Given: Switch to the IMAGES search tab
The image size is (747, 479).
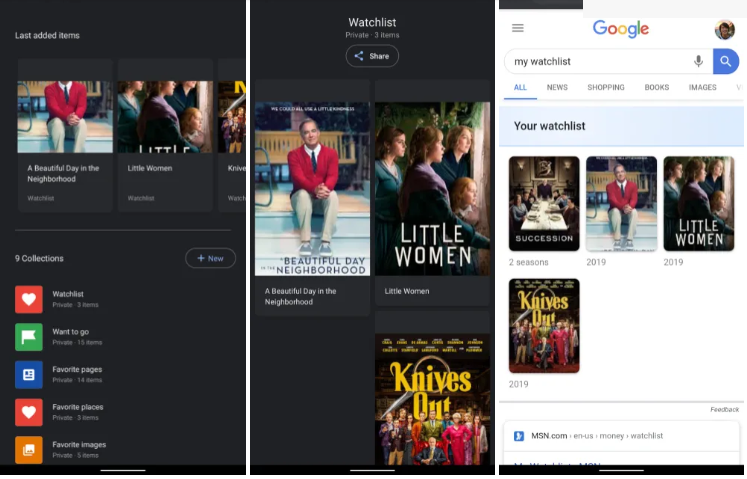Looking at the screenshot, I should [x=702, y=87].
